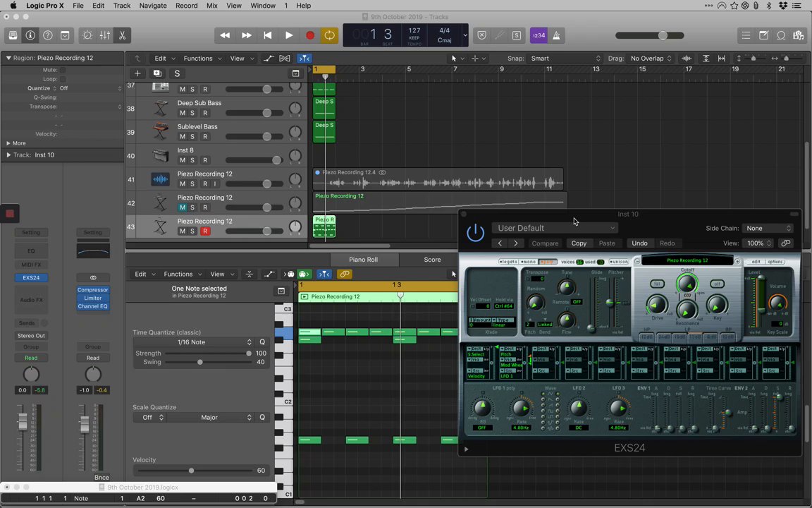Toggle Flex icon in Tracks toolbar

tap(285, 58)
